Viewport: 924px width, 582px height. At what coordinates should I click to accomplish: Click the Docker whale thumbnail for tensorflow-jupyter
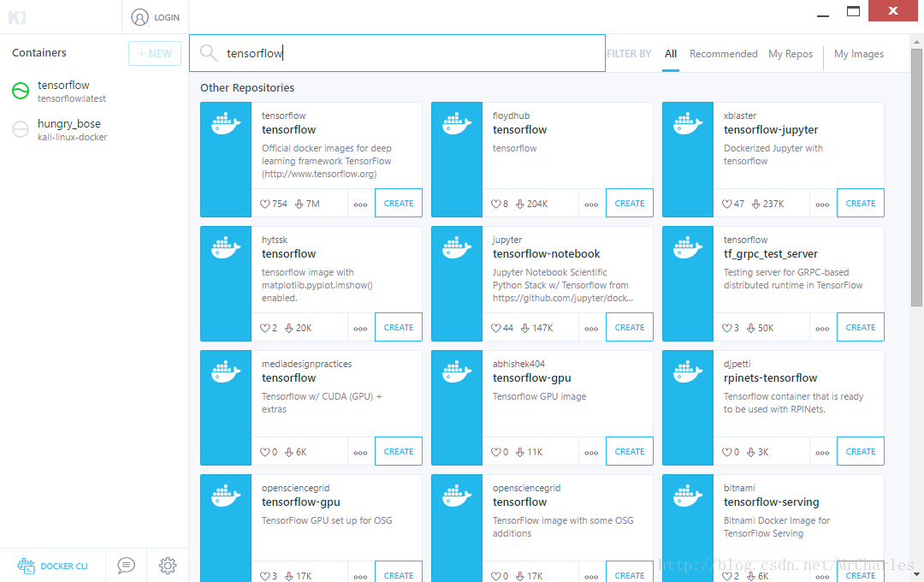(x=688, y=160)
